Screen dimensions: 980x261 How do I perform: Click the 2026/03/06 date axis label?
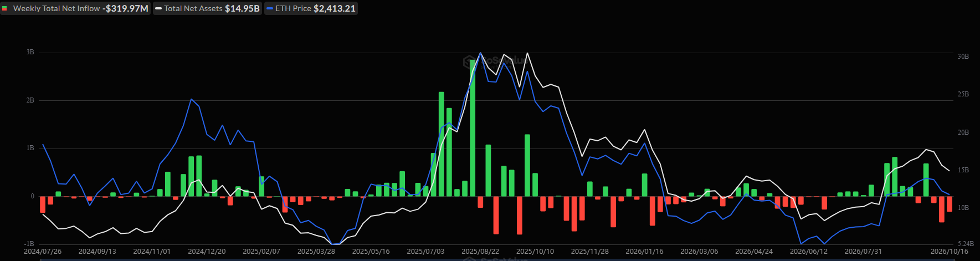point(699,251)
